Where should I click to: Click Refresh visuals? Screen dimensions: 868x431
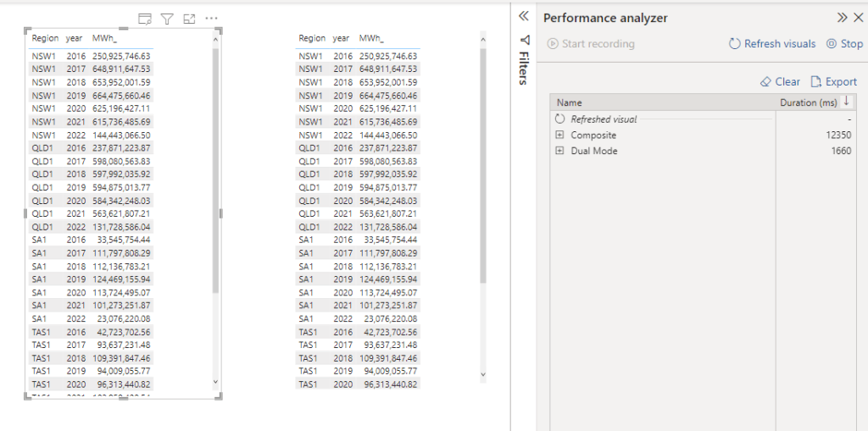point(772,44)
